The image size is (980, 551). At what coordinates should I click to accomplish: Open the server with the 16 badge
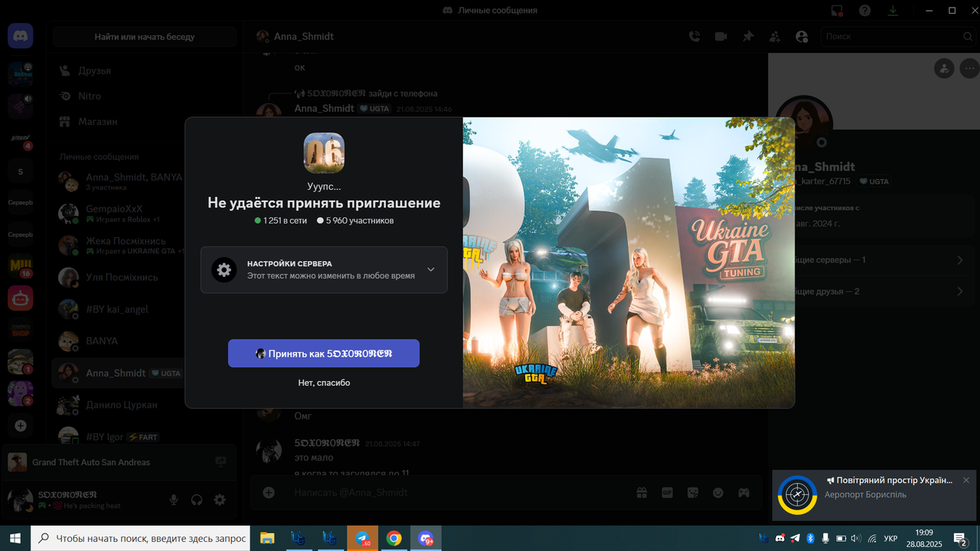(x=20, y=266)
